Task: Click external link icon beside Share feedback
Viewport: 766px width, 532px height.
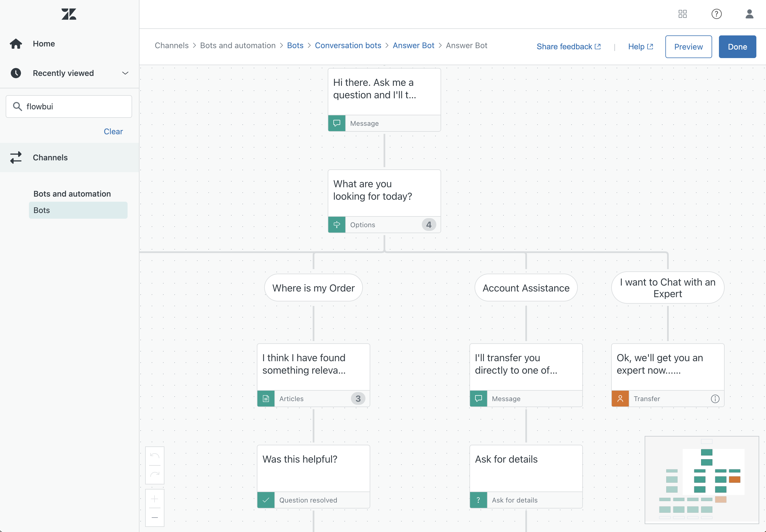Action: (x=598, y=47)
